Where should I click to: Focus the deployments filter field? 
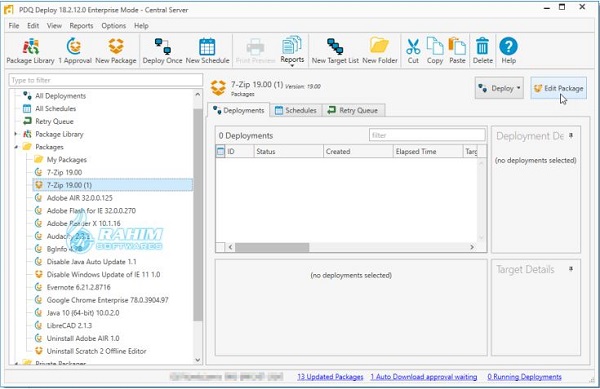pos(427,135)
